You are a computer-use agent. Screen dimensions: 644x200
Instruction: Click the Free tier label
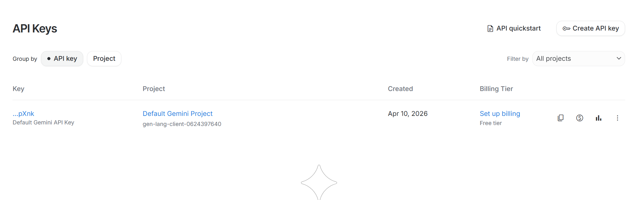tap(490, 123)
